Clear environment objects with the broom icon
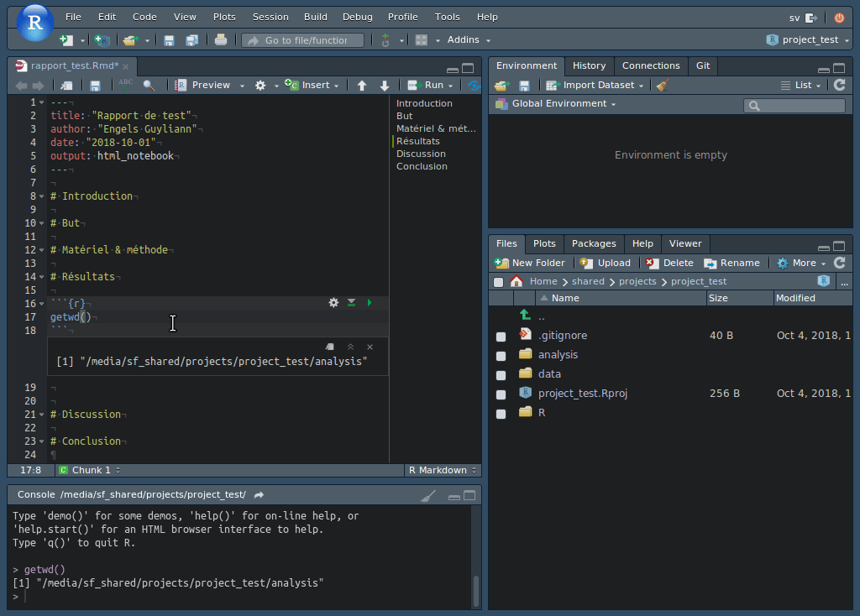Viewport: 860px width, 616px height. (663, 86)
